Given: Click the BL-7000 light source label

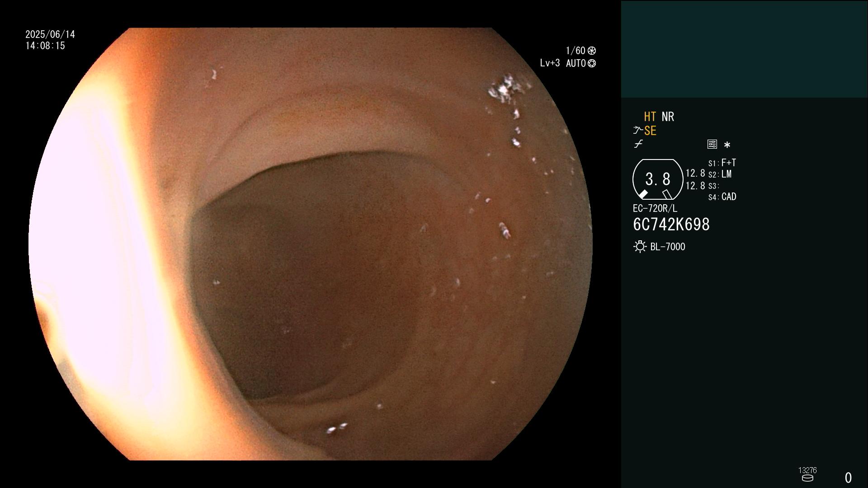Looking at the screenshot, I should [x=668, y=247].
